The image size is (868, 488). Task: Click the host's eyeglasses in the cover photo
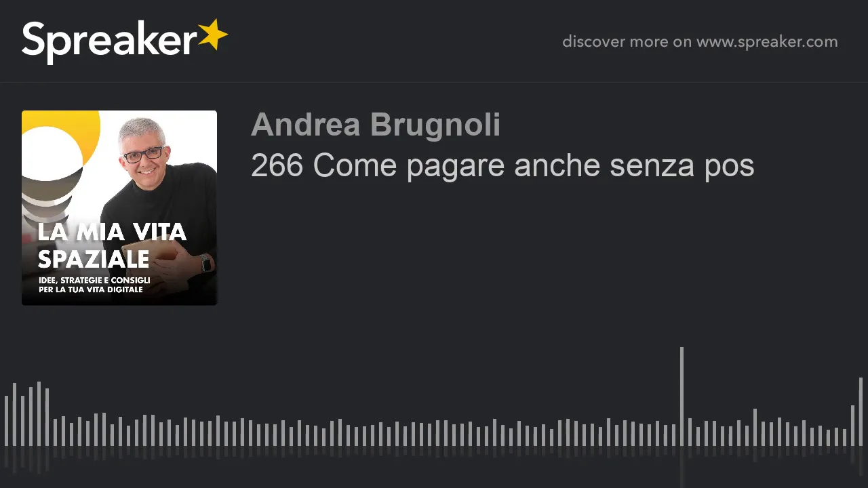click(143, 154)
